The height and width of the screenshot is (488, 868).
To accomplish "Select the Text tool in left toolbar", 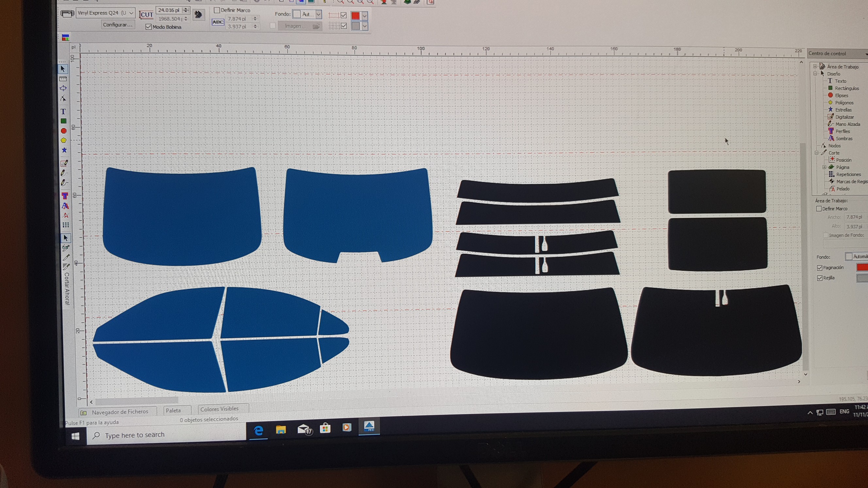I will [63, 111].
